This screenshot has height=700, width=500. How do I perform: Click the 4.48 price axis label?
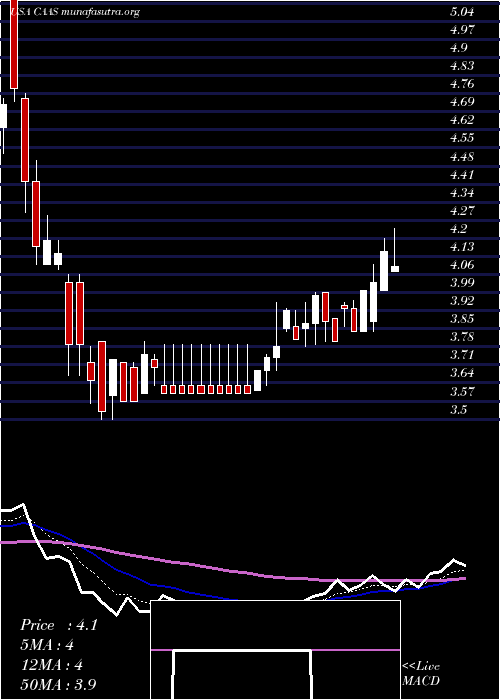click(x=462, y=157)
